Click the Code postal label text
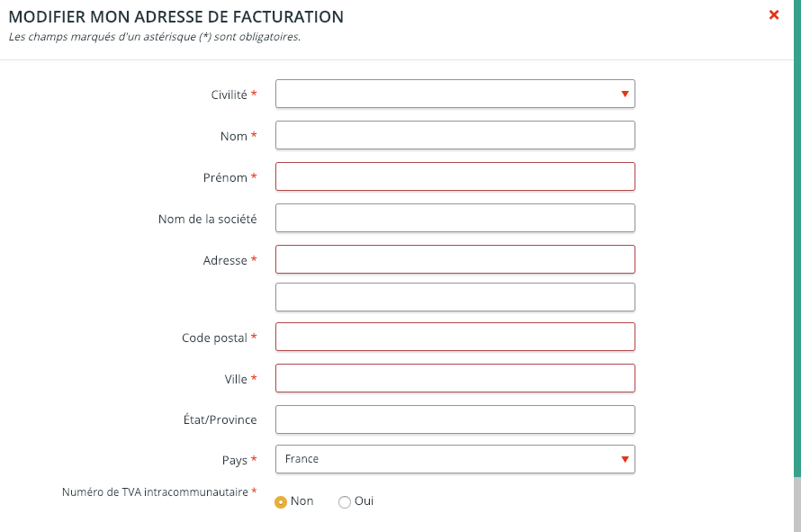Screen dimensions: 801x532 pos(214,338)
